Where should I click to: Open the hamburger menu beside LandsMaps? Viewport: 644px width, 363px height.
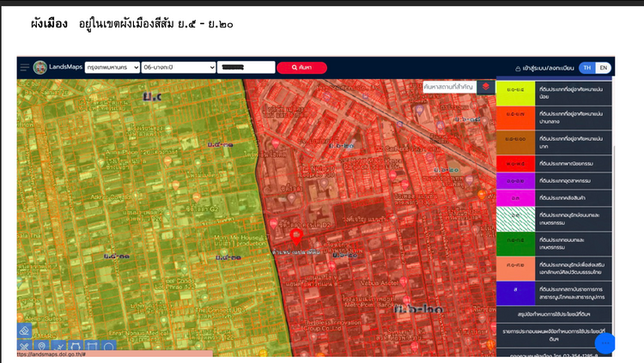[x=25, y=67]
